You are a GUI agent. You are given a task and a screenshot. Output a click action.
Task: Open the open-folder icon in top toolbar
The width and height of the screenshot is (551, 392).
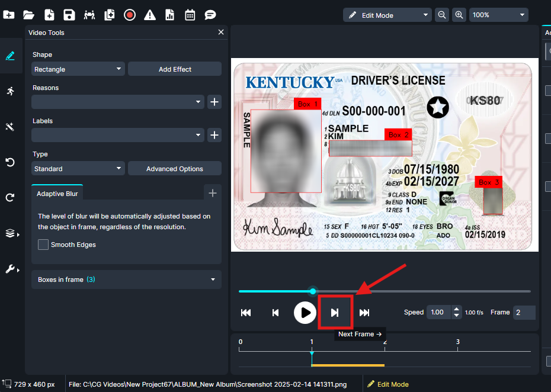28,15
